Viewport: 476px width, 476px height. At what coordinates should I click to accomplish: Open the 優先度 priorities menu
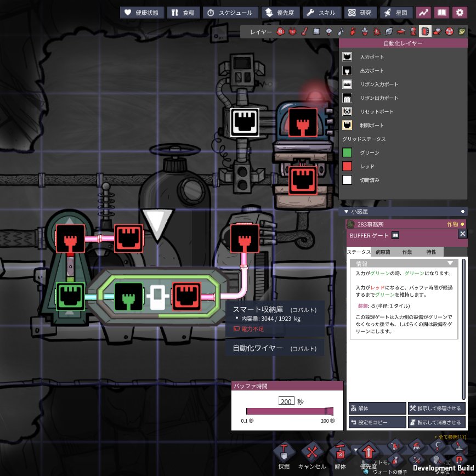point(280,13)
